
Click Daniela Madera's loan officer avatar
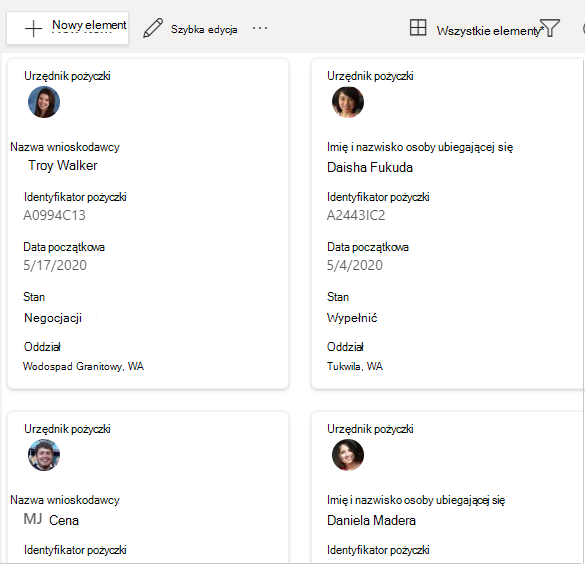click(x=348, y=455)
